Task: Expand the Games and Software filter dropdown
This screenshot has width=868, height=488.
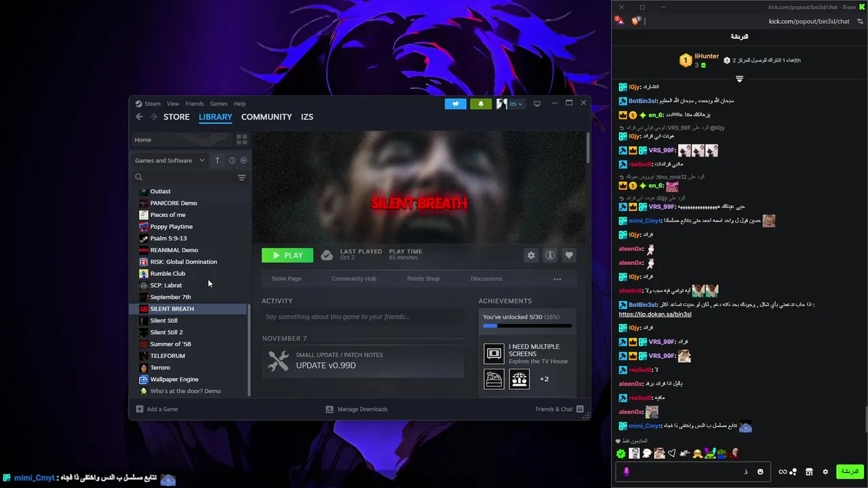Action: [x=170, y=161]
